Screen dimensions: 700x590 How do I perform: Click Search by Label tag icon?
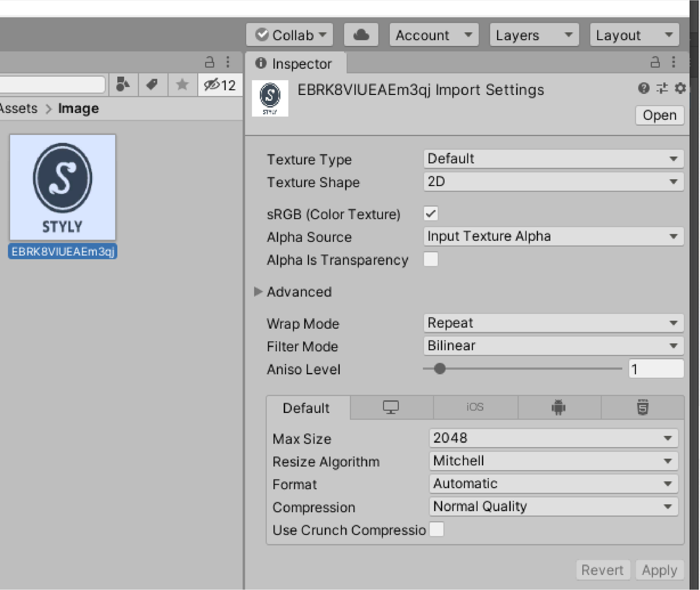[x=153, y=84]
